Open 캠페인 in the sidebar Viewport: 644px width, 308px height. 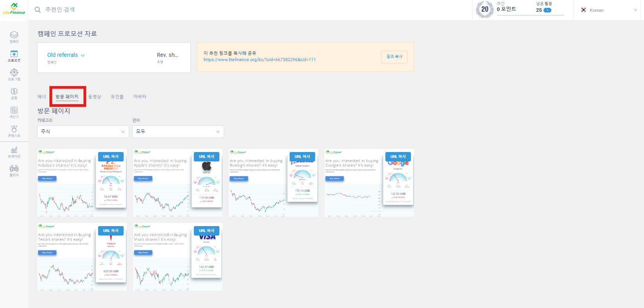(x=14, y=37)
